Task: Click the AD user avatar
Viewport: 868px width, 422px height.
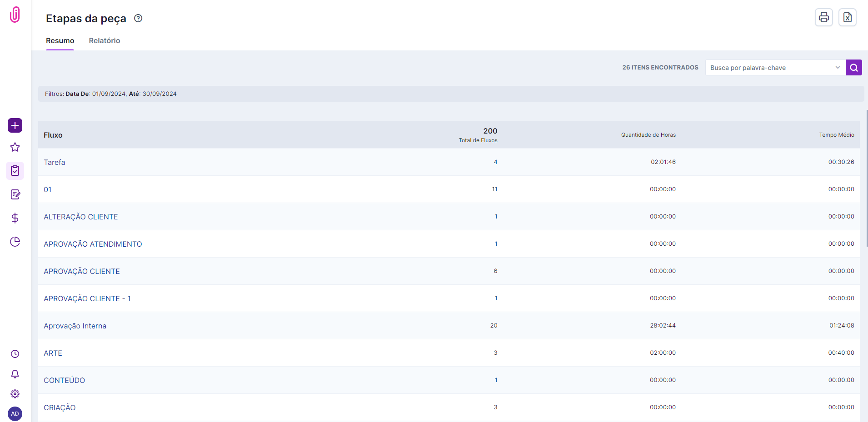Action: click(x=15, y=414)
